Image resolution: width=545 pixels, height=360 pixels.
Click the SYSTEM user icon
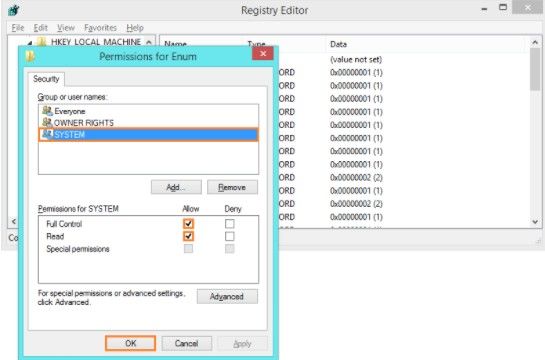coord(47,134)
